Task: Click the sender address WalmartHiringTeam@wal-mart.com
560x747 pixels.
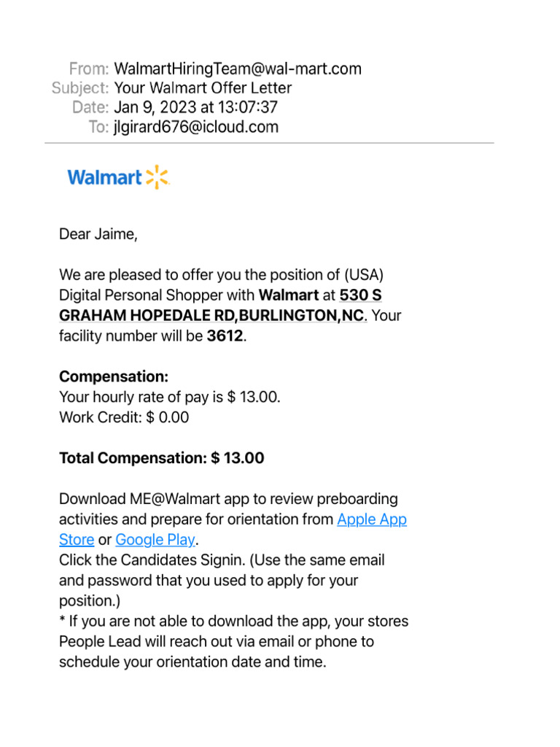Action: [238, 69]
